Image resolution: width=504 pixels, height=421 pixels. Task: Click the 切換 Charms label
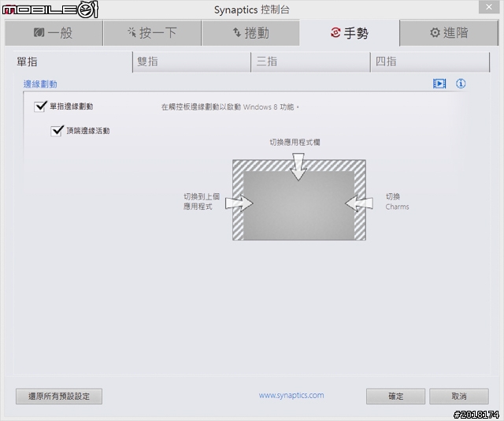pyautogui.click(x=397, y=202)
